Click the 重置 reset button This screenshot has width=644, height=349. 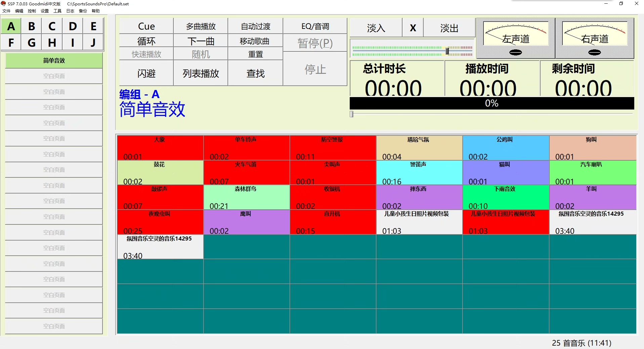point(256,54)
